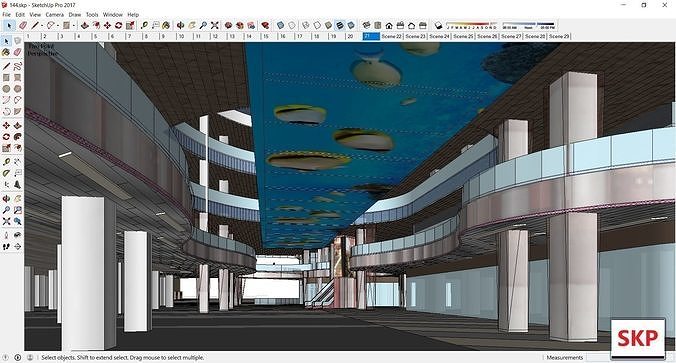Open the Help menu

coord(133,14)
